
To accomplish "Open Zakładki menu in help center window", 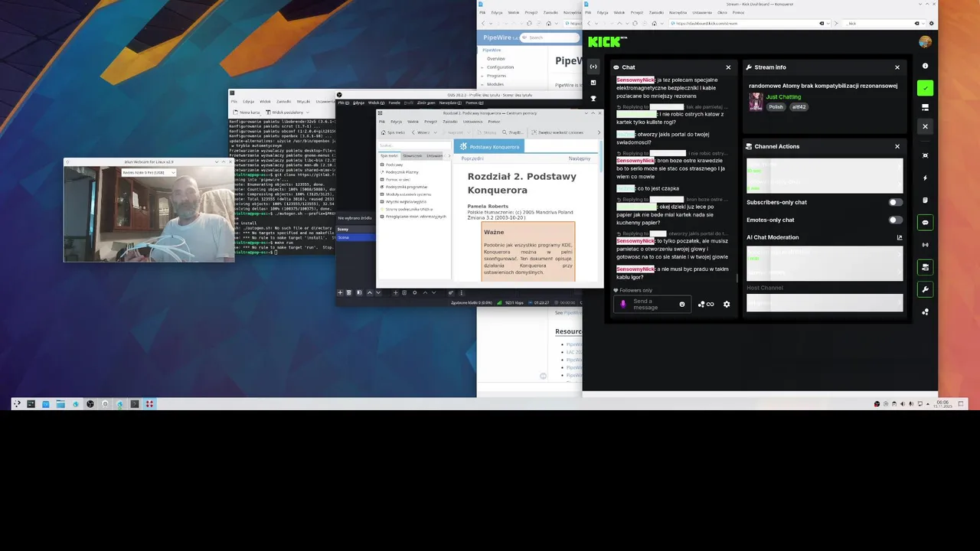I will 449,121.
